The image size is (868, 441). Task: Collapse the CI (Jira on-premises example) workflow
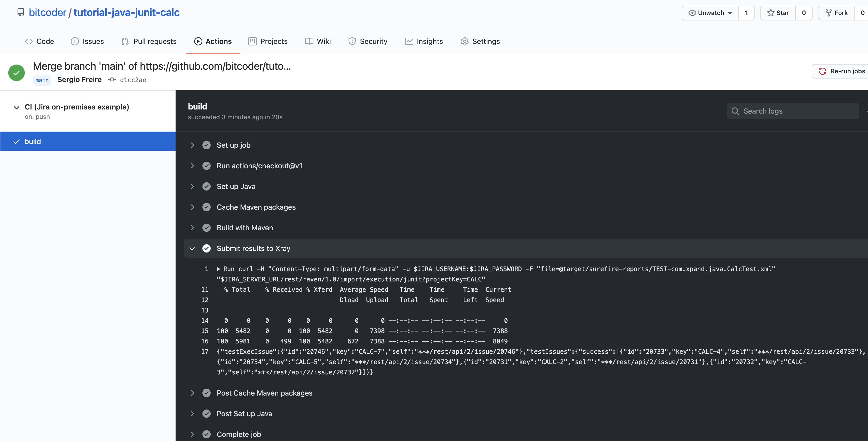click(x=16, y=107)
